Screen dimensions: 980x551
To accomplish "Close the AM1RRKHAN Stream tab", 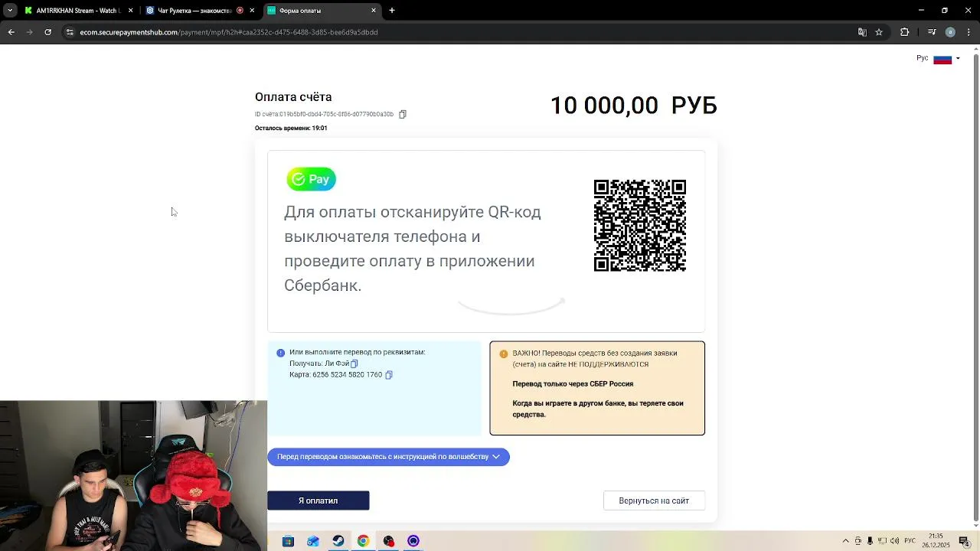I will 130,11.
